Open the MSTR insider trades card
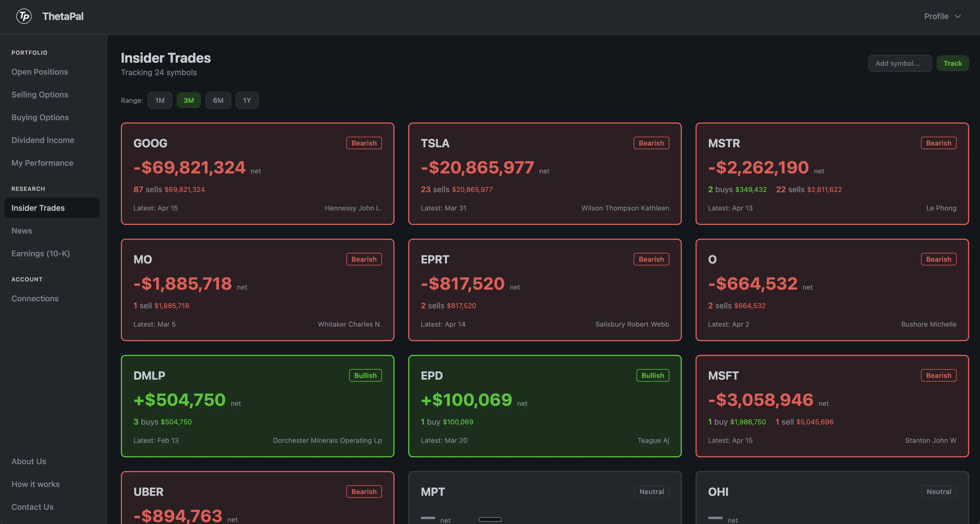The height and width of the screenshot is (524, 980). tap(832, 174)
